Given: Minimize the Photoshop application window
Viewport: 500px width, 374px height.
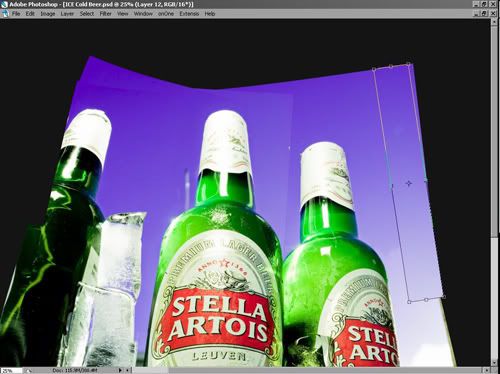Looking at the screenshot, I should [476, 4].
